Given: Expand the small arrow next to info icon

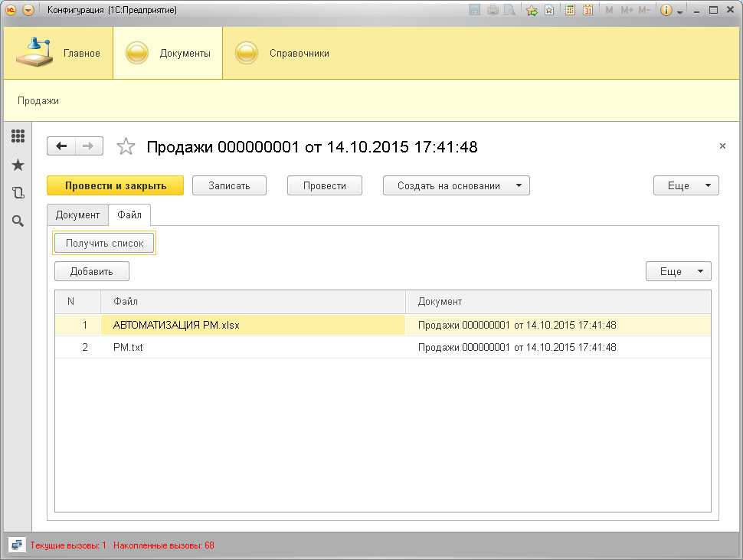Looking at the screenshot, I should pos(680,11).
